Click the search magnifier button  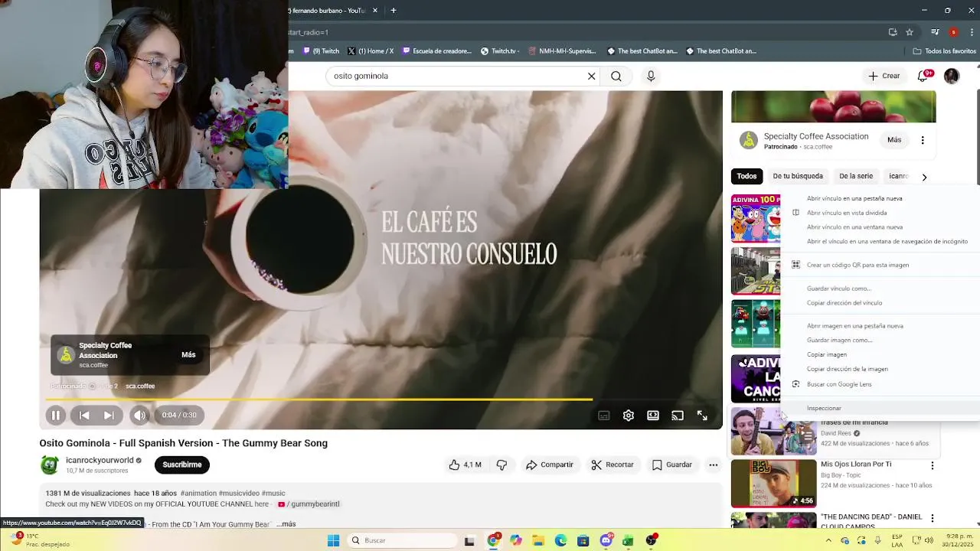pos(616,76)
